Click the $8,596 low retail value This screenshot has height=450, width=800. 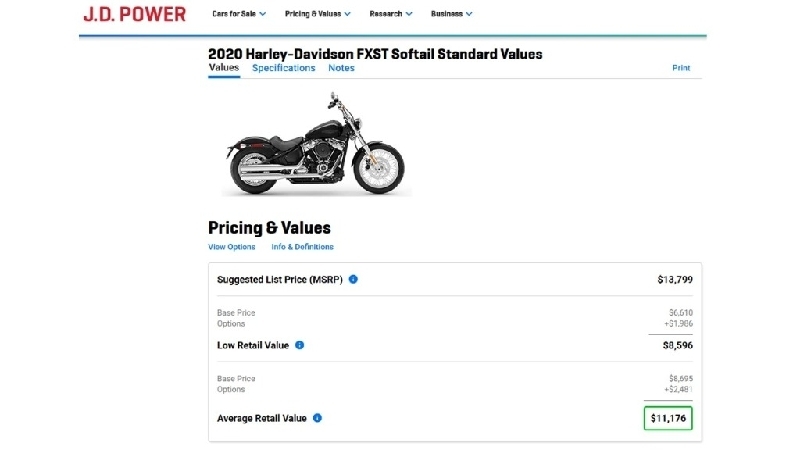pyautogui.click(x=675, y=345)
